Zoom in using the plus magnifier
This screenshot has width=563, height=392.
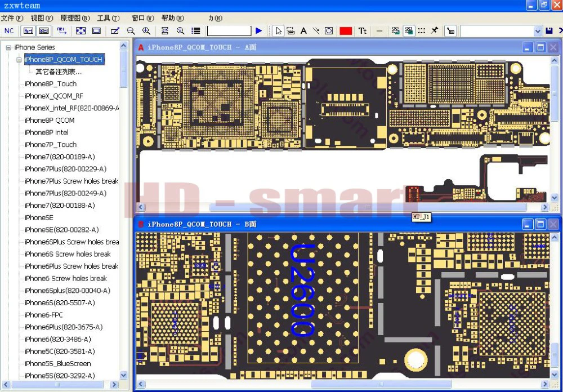pos(146,31)
